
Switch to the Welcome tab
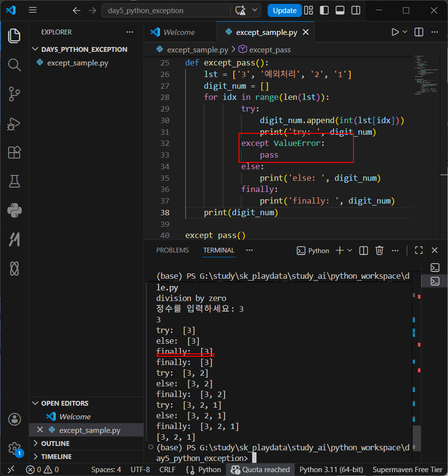[x=179, y=32]
